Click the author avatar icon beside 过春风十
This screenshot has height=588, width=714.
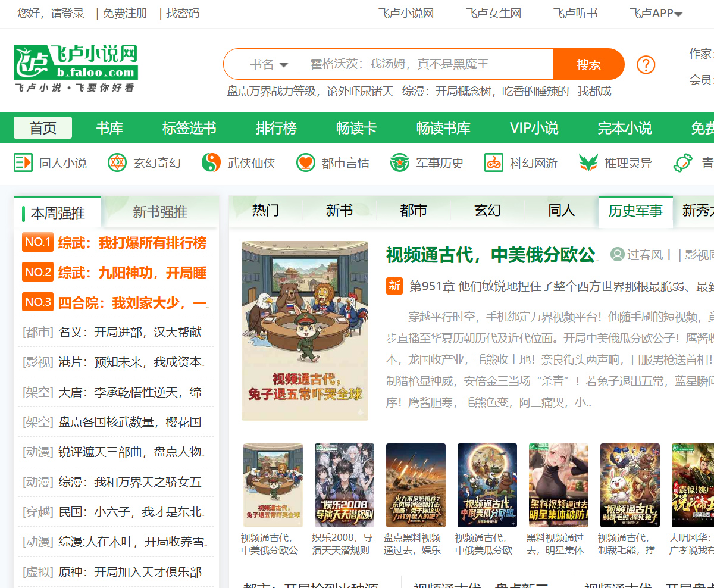pyautogui.click(x=617, y=254)
